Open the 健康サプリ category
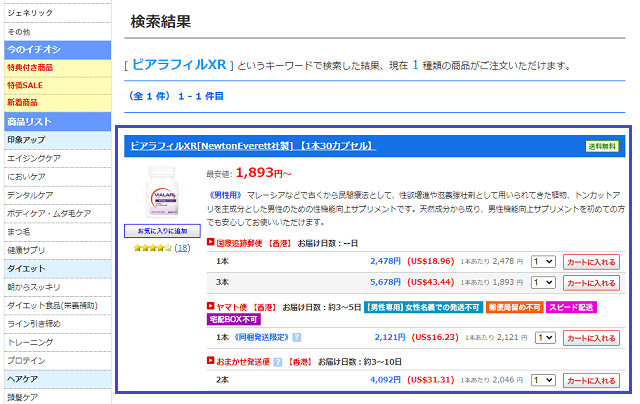 [58, 250]
